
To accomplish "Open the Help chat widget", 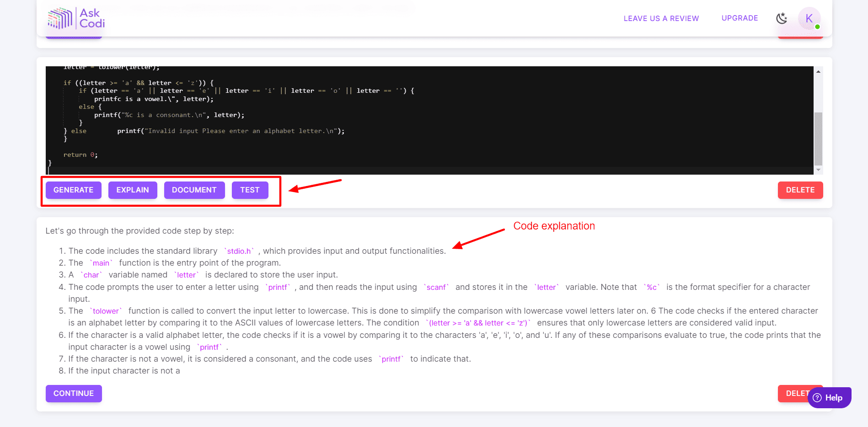I will coord(829,398).
